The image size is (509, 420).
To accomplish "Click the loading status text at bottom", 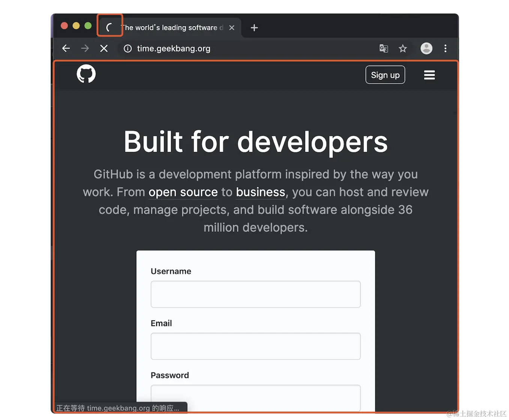I will point(118,408).
